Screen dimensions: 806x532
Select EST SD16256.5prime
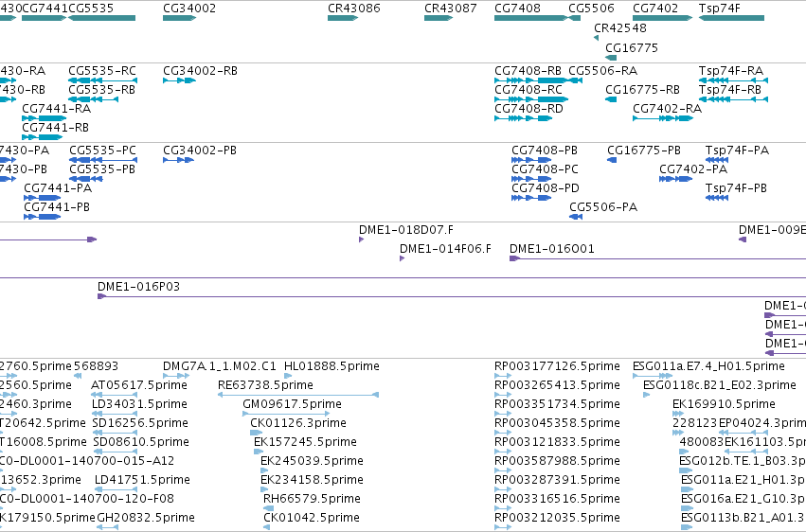tap(116, 433)
